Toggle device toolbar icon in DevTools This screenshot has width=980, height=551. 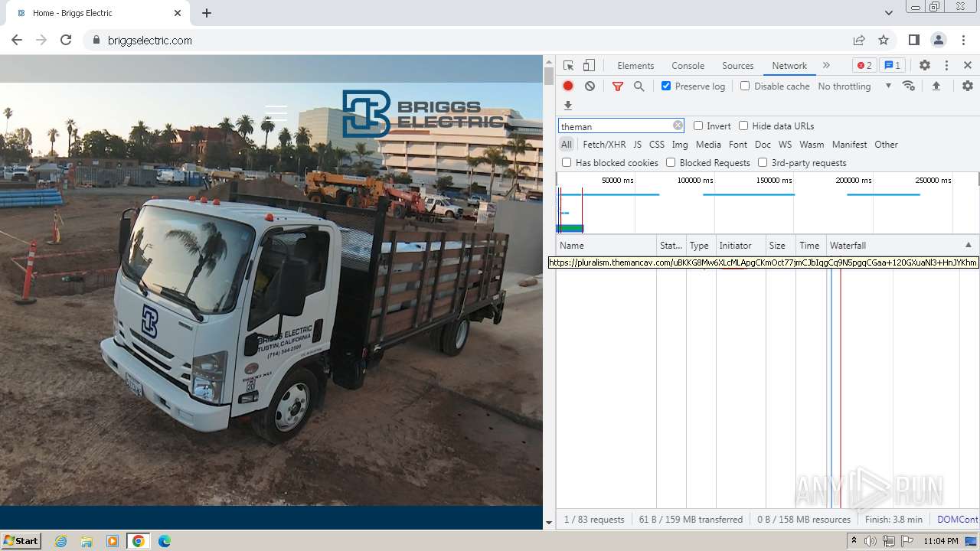click(589, 66)
